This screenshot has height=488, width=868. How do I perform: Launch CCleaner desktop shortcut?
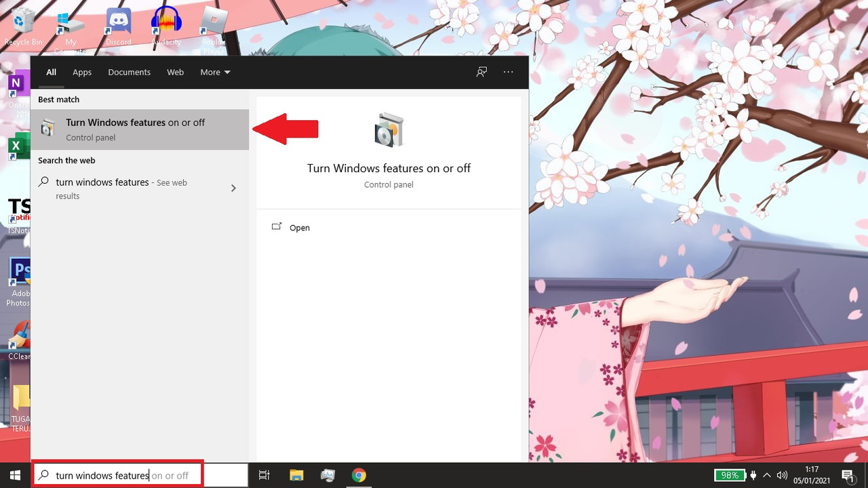click(x=19, y=341)
